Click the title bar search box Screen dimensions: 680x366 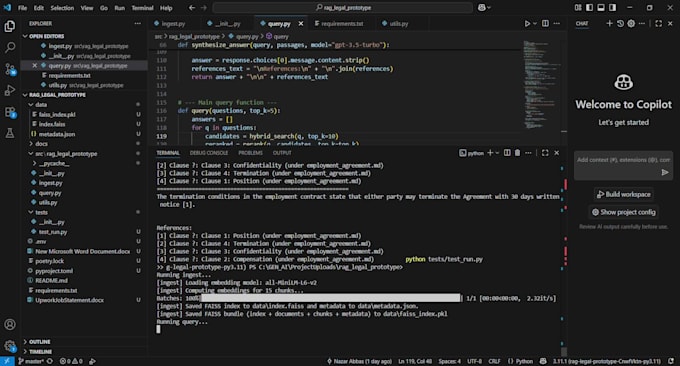[x=343, y=8]
